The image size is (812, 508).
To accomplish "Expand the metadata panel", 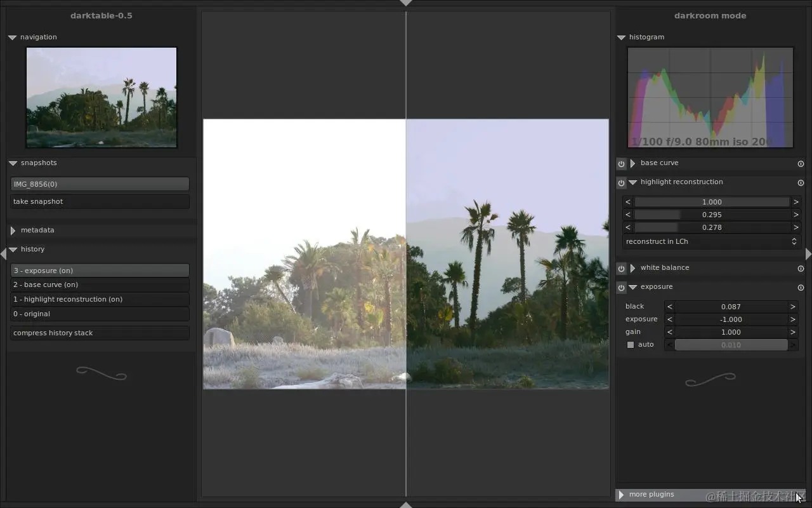I will coord(13,231).
